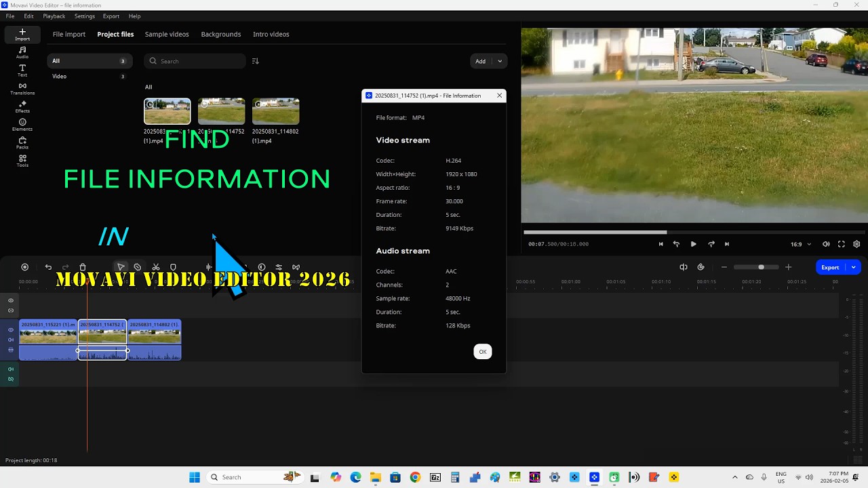Viewport: 868px width, 488px height.
Task: Skip to previous clip in player
Action: 660,244
